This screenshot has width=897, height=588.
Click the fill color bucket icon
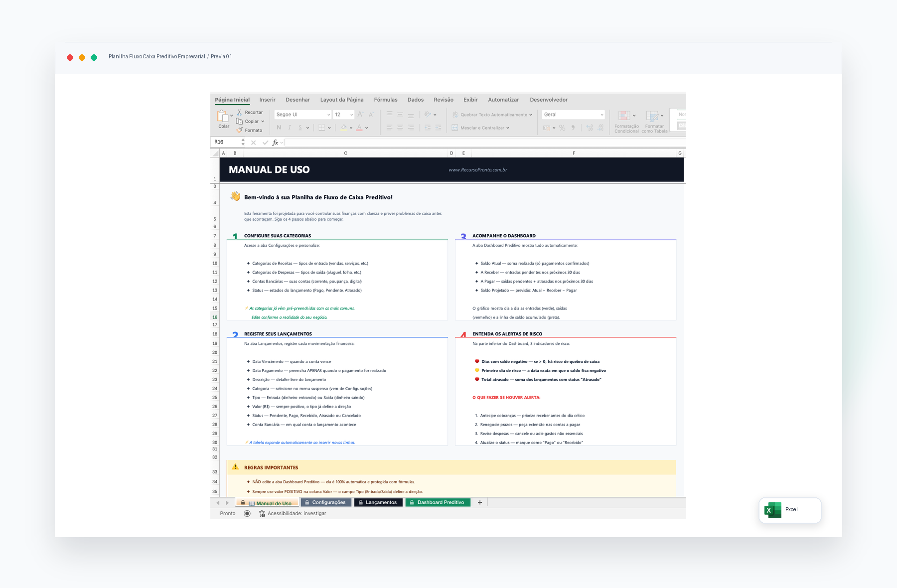coord(344,128)
